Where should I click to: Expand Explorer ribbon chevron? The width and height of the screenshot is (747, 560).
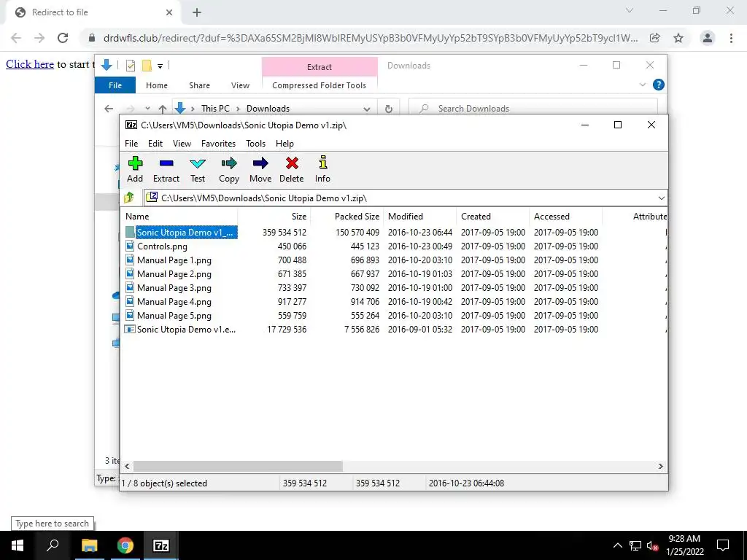click(642, 85)
